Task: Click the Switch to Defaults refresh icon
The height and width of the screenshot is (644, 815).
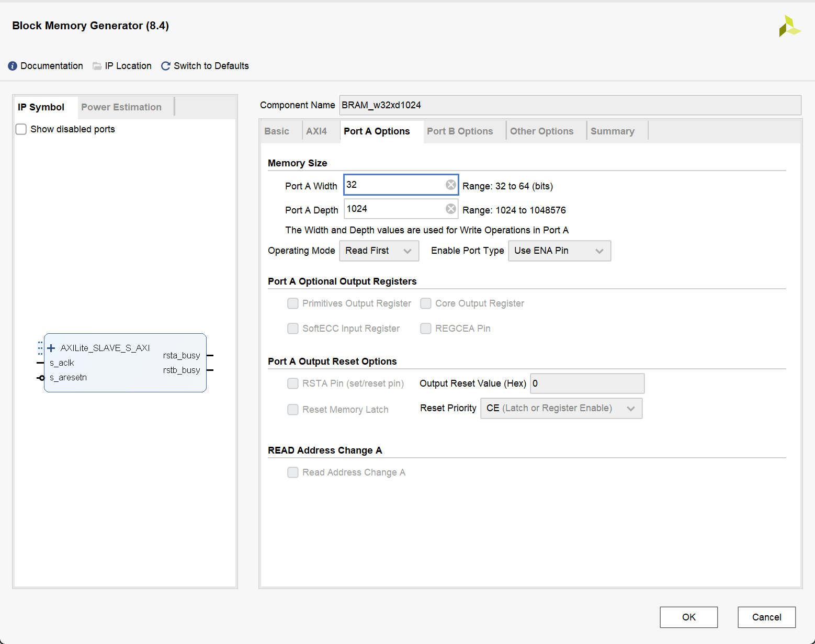Action: [x=166, y=66]
